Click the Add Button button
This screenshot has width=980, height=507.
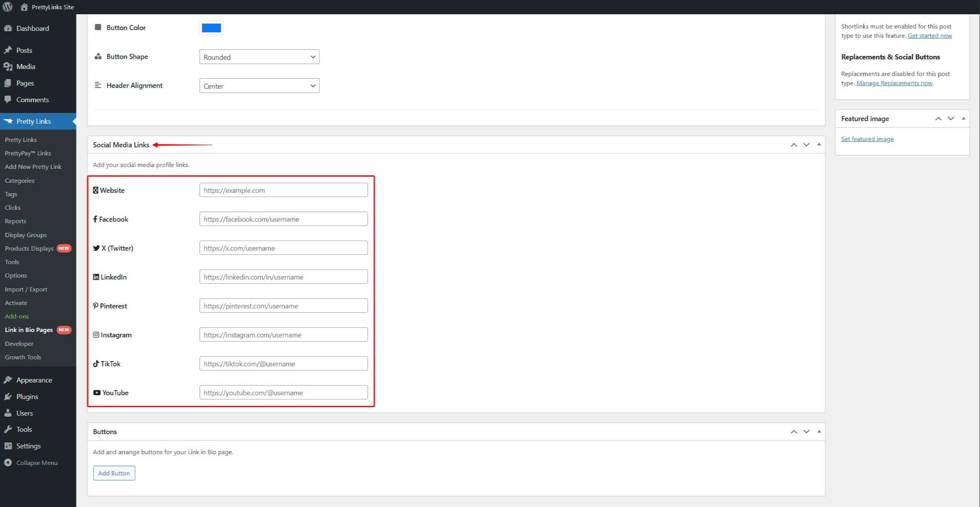tap(114, 473)
